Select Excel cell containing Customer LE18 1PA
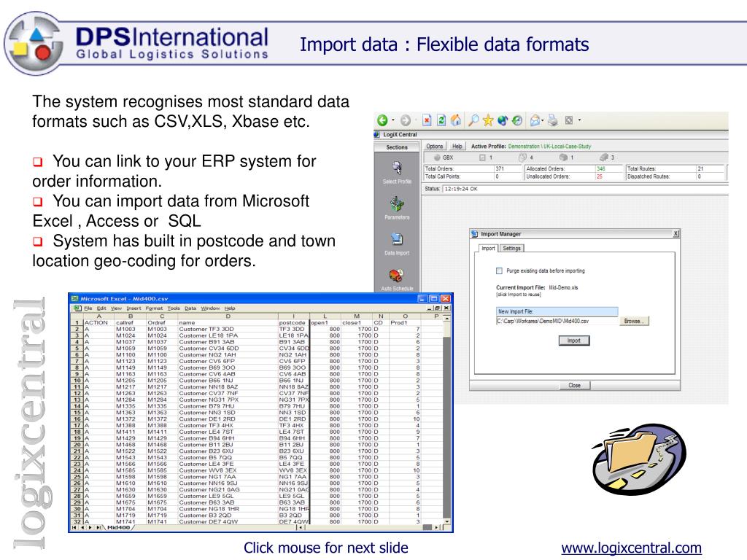The width and height of the screenshot is (747, 560). pyautogui.click(x=228, y=335)
